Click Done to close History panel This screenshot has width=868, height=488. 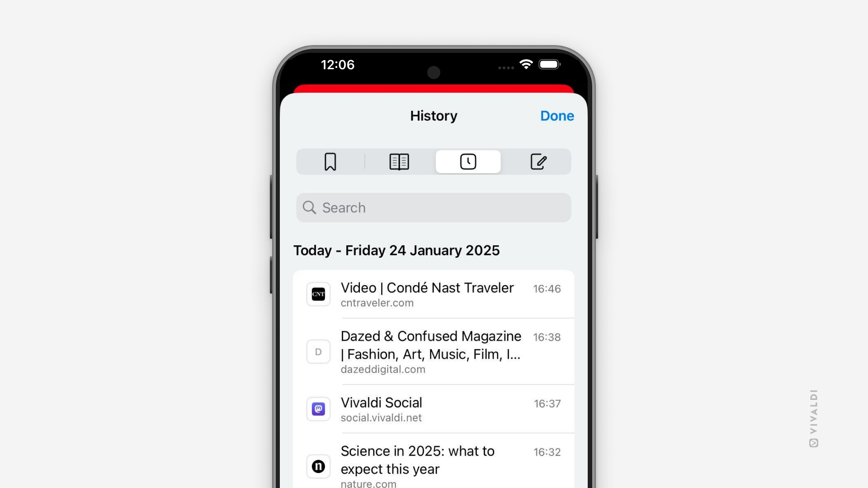[557, 115]
